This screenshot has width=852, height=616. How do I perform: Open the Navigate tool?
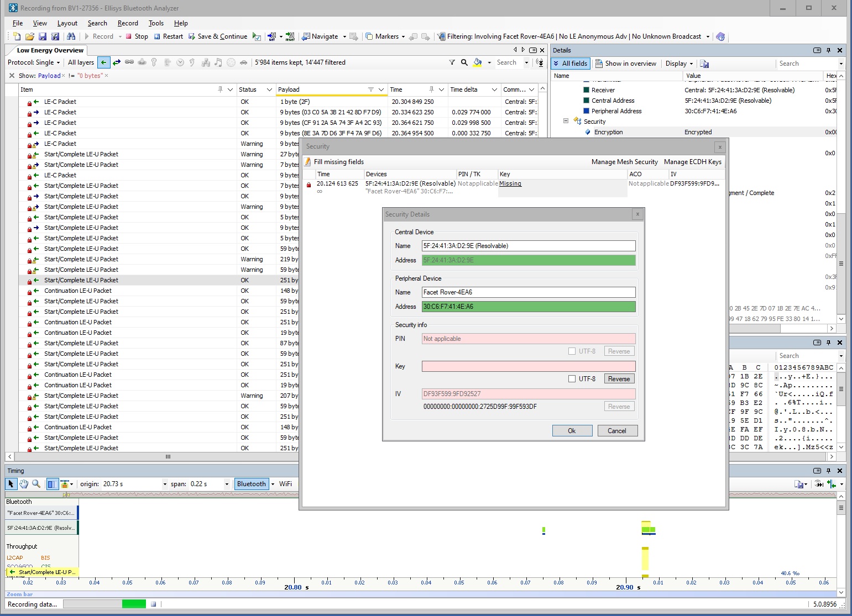[x=320, y=36]
